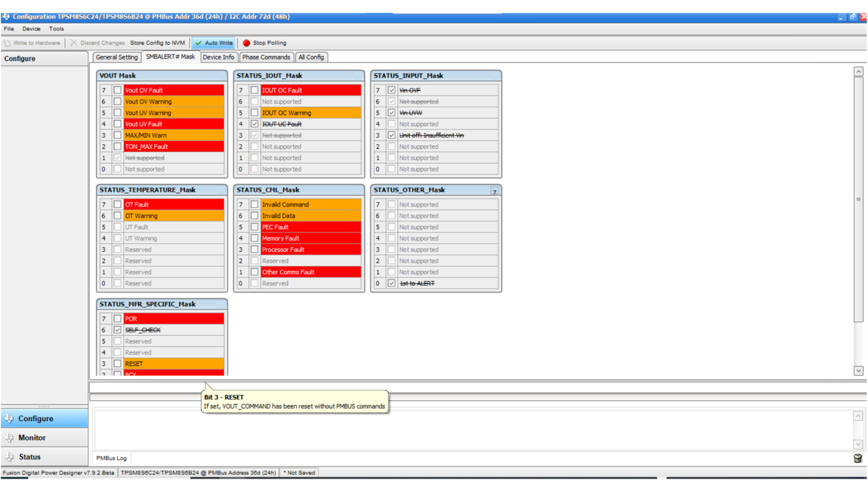Check the Vout OV Fault mask checkbox
This screenshot has width=868, height=489.
coord(117,90)
